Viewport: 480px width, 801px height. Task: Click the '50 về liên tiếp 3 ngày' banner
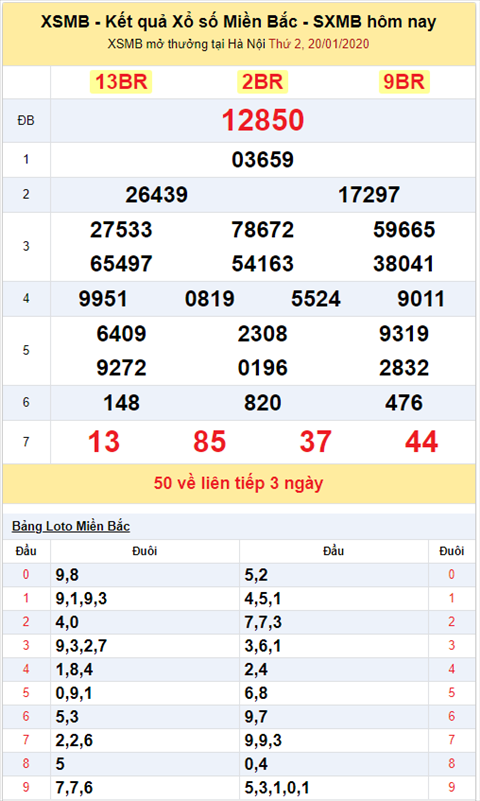click(238, 483)
